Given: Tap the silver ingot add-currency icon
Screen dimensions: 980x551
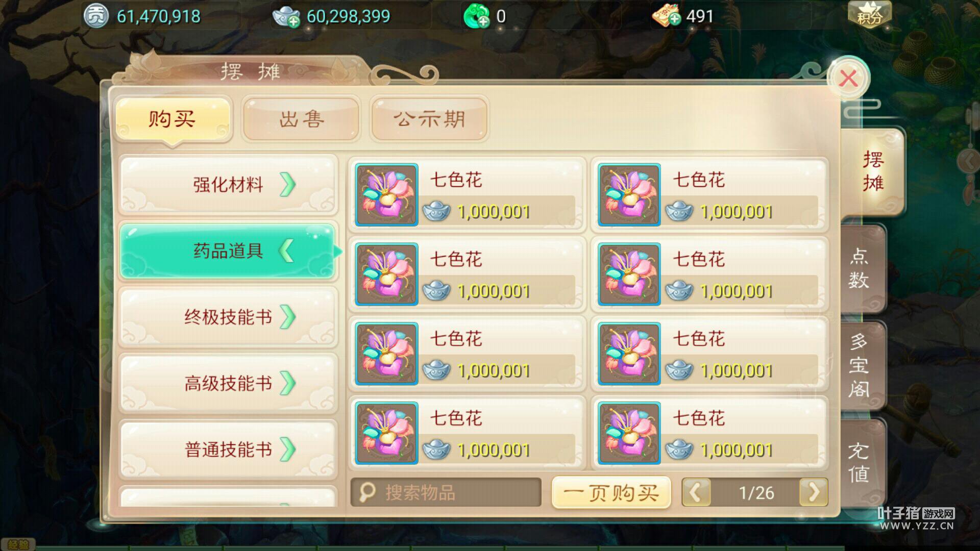Looking at the screenshot, I should [286, 16].
